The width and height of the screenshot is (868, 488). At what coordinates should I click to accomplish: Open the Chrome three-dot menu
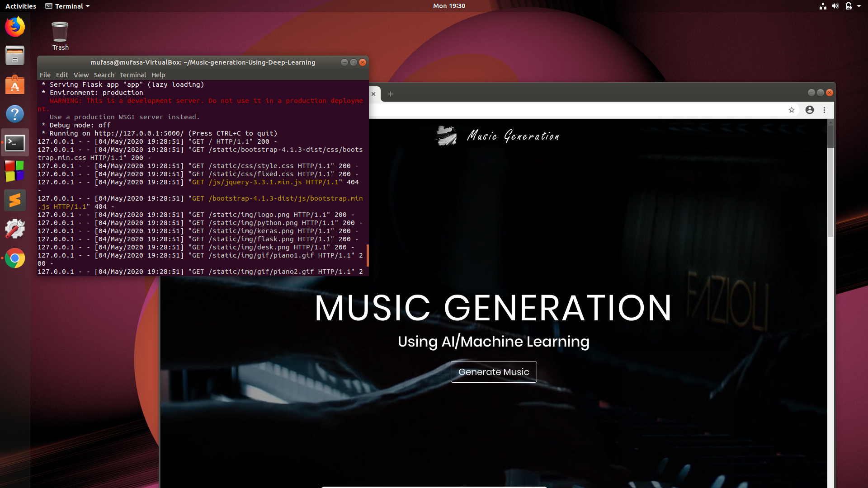click(x=824, y=110)
